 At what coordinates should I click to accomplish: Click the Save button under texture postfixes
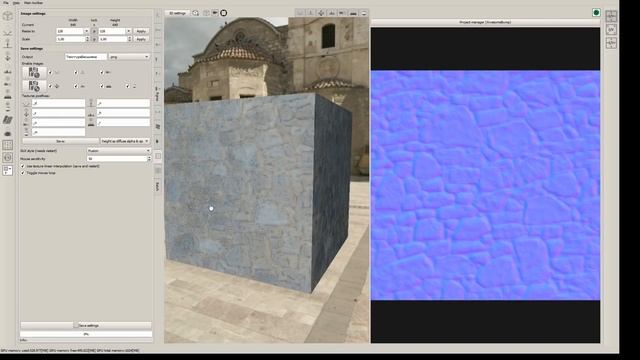click(x=60, y=141)
